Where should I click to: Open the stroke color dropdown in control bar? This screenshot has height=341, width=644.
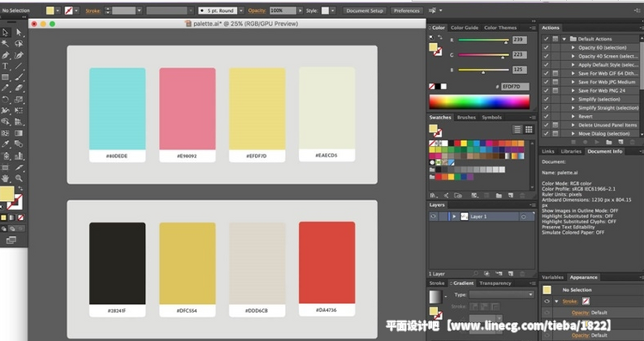coord(76,10)
